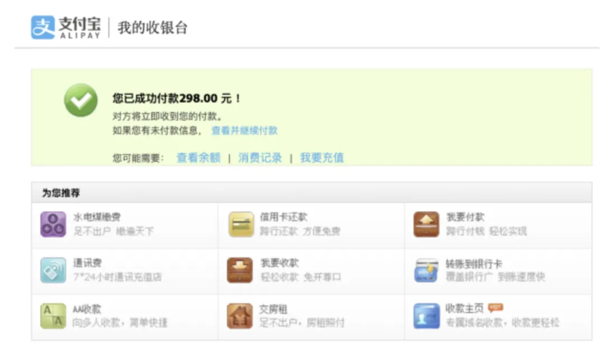Open the 消费记录 transaction history link

[x=260, y=158]
